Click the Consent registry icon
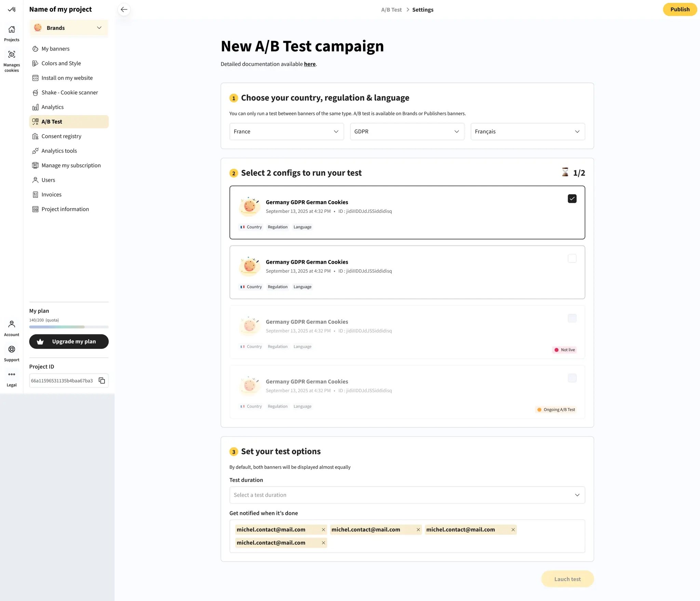Screen dimensions: 700x601 coord(35,136)
